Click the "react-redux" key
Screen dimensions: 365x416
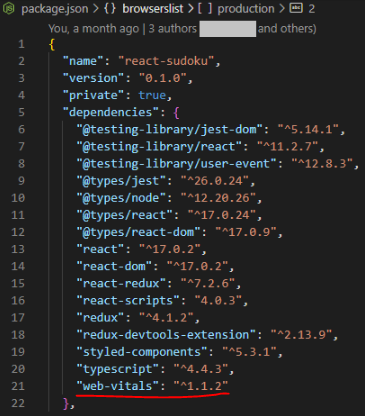click(121, 283)
